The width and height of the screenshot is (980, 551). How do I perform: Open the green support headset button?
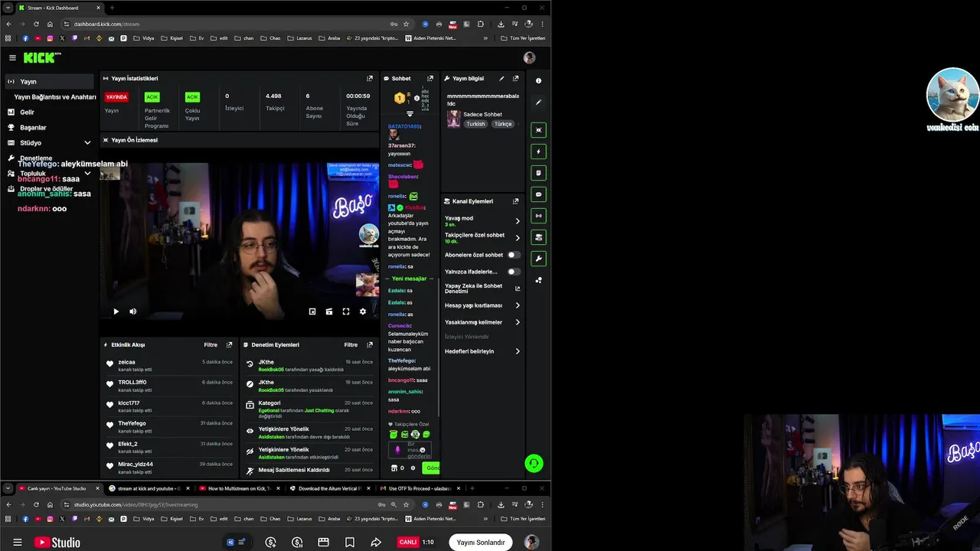[534, 463]
